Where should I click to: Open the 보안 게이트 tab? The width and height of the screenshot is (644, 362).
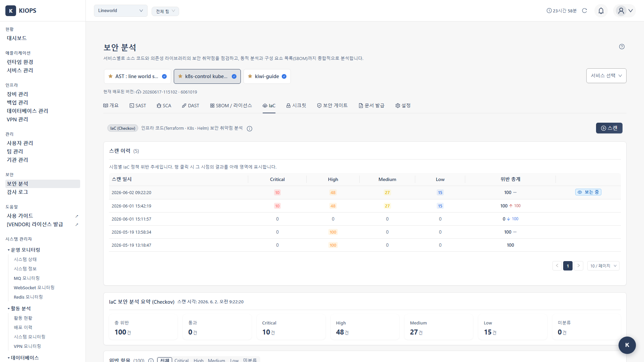pos(332,106)
